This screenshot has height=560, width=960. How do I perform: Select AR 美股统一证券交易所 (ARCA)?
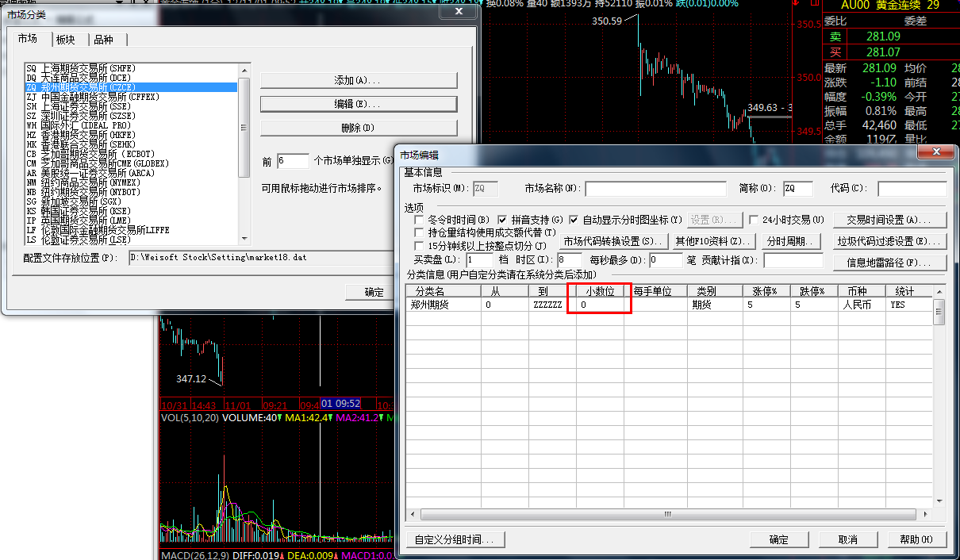131,173
